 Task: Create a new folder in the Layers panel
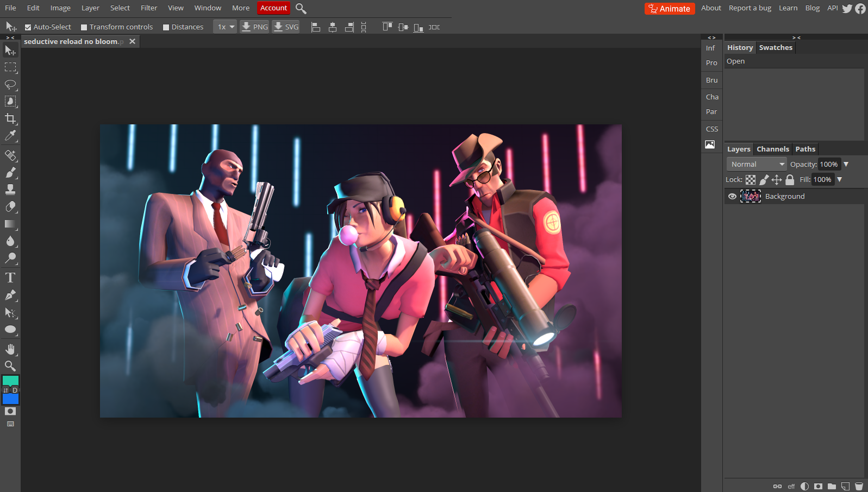(832, 486)
